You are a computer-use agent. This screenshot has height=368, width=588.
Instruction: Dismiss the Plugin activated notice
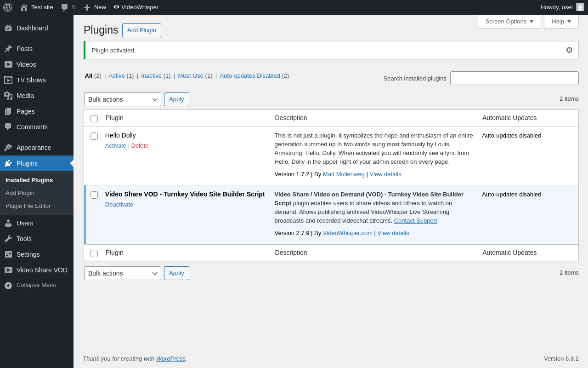(569, 50)
